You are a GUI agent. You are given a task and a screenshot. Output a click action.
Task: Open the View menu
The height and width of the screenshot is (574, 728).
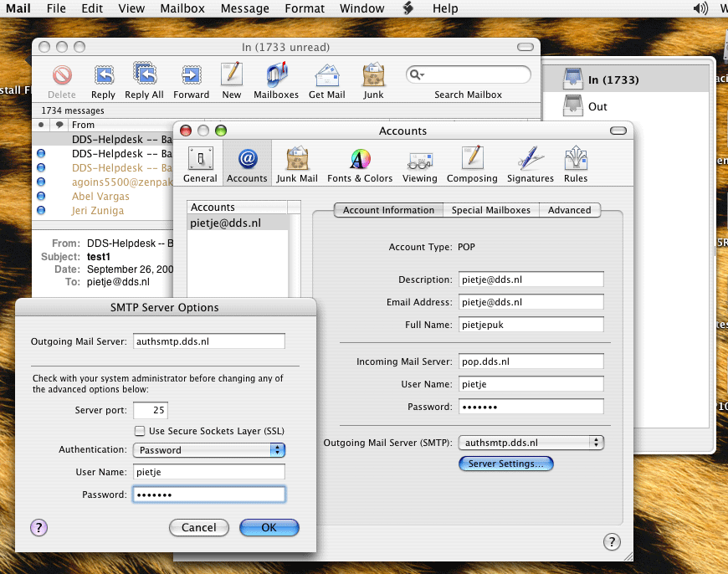tap(131, 8)
